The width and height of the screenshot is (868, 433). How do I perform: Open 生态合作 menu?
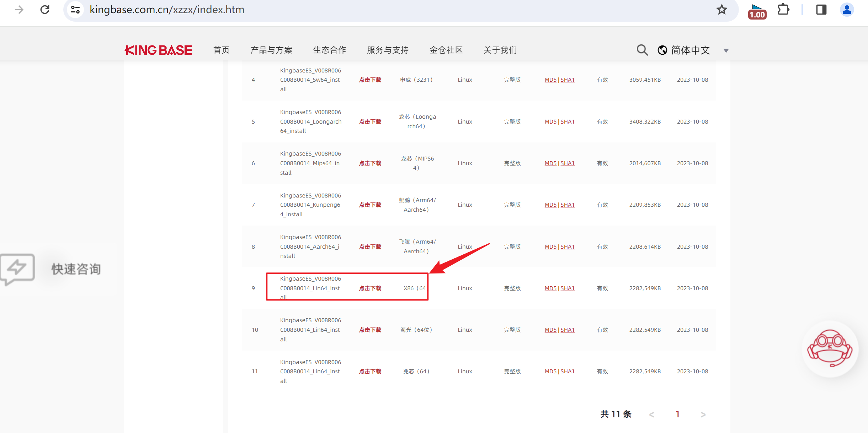(330, 50)
